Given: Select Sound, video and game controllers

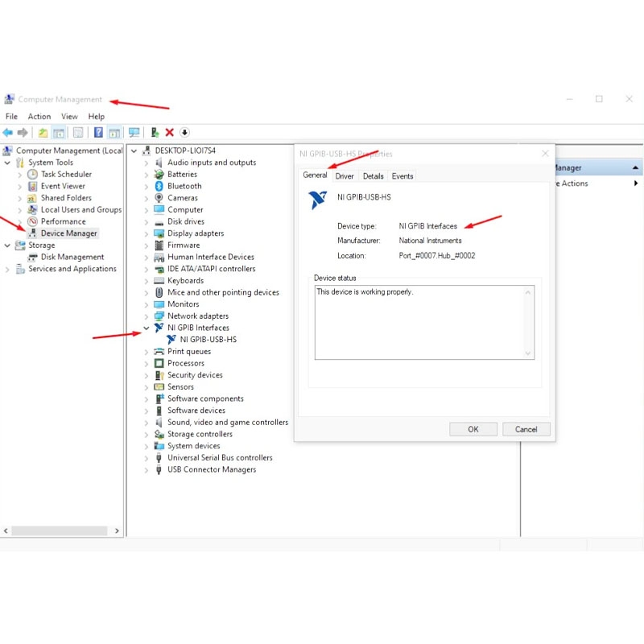Looking at the screenshot, I should click(228, 422).
